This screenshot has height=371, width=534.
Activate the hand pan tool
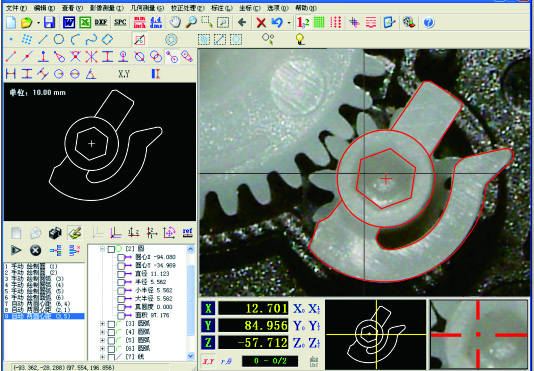click(x=175, y=22)
